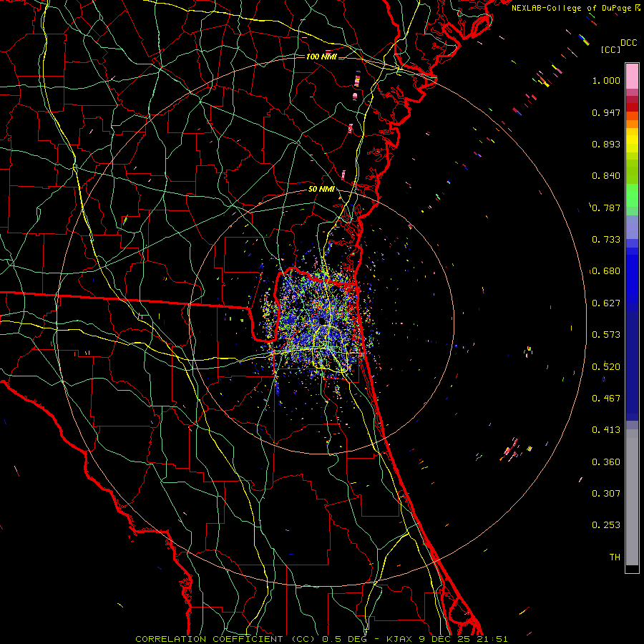Click the 0.413 scale value

pyautogui.click(x=606, y=430)
